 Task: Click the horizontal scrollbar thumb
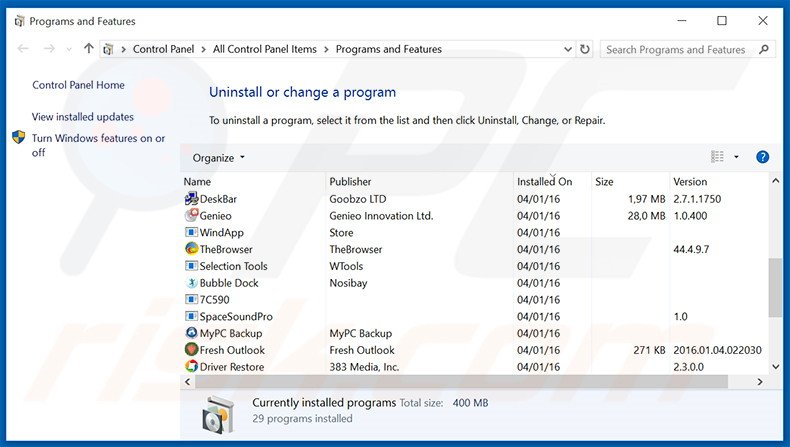point(461,382)
